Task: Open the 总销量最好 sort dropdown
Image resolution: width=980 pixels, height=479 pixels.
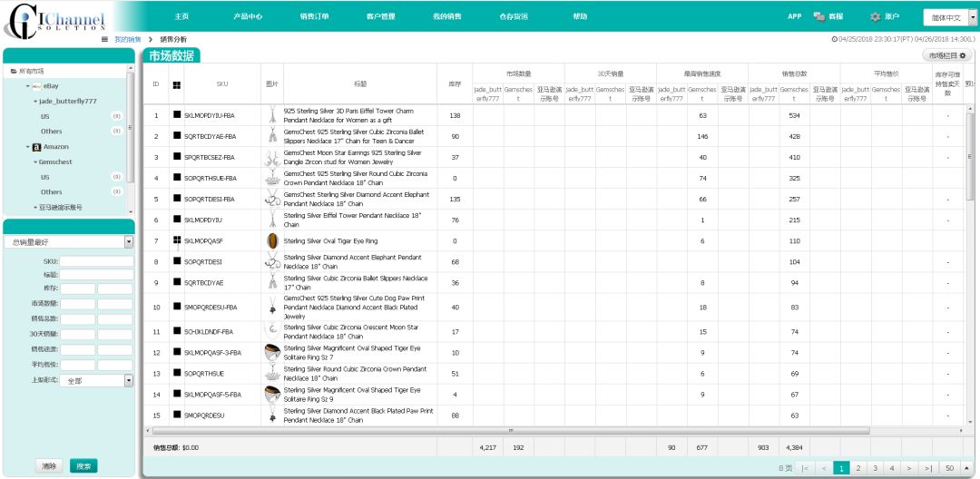Action: coord(69,241)
